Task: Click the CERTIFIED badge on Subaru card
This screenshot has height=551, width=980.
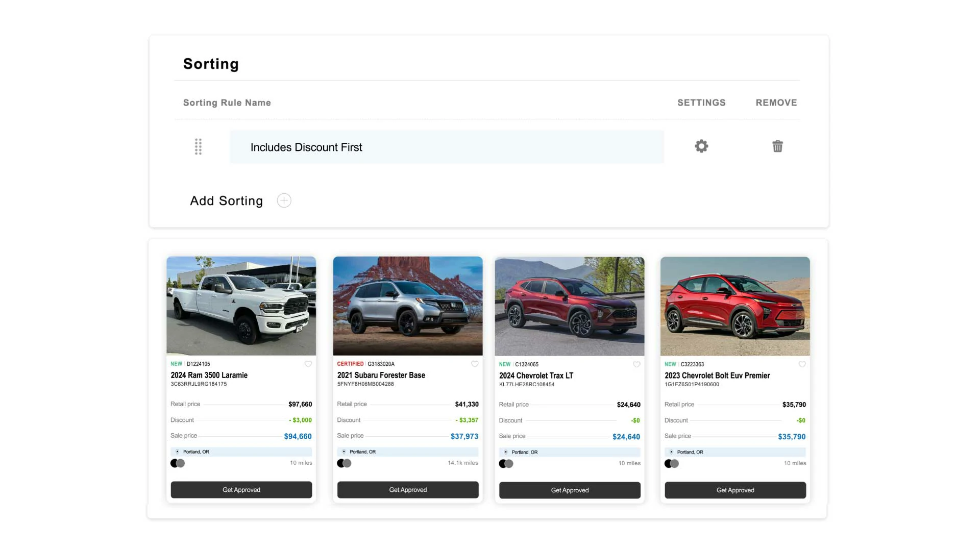Action: tap(350, 364)
